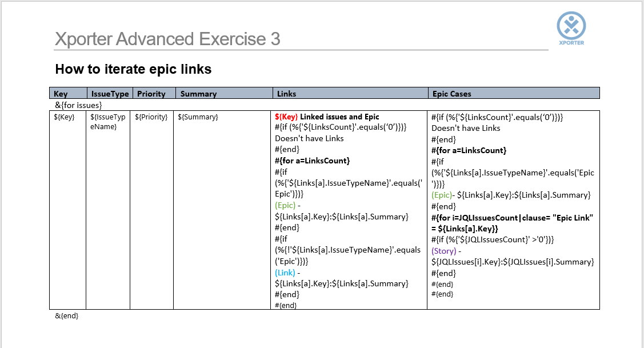Select the Links column header
The width and height of the screenshot is (644, 348).
286,94
